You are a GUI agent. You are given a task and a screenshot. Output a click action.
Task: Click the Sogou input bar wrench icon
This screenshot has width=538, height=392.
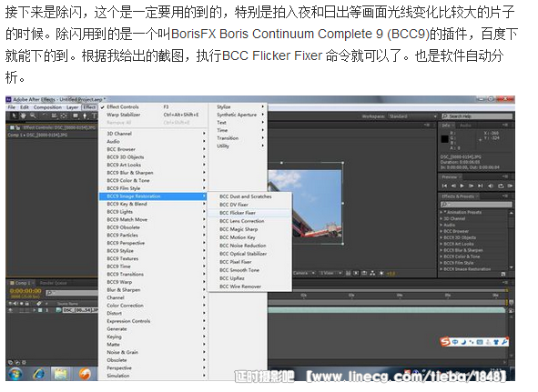point(504,342)
